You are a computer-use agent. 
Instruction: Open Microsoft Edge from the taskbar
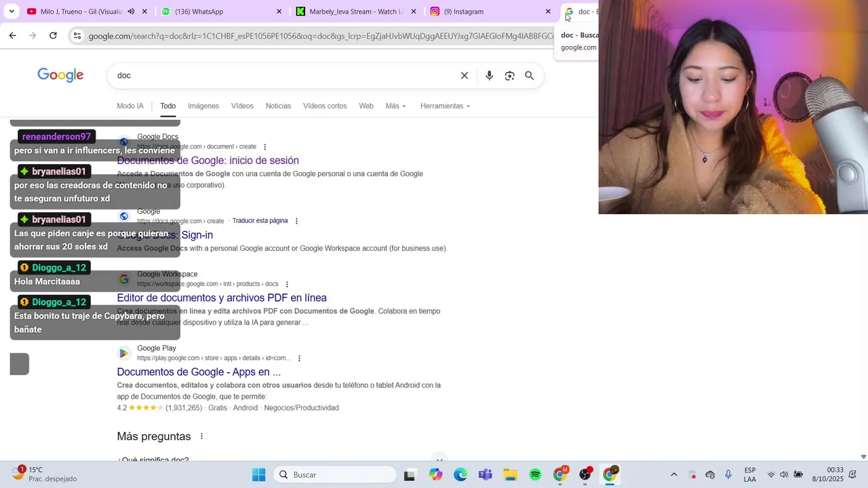click(460, 475)
